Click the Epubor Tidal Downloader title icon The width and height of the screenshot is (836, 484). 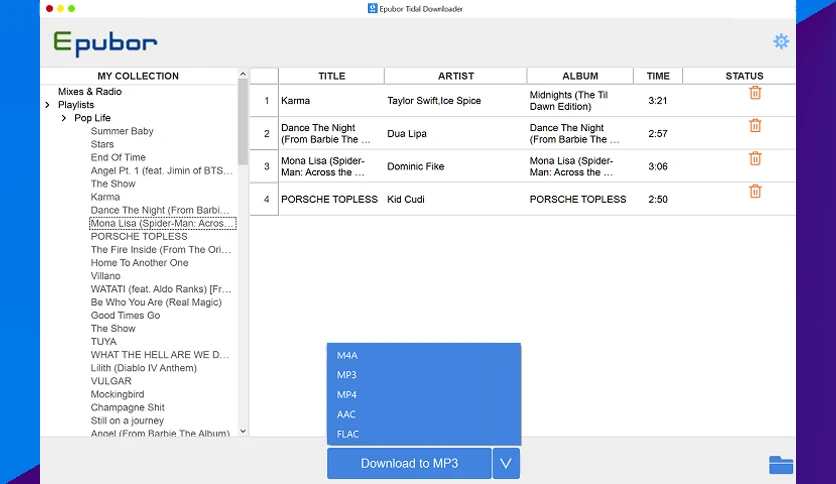point(372,9)
